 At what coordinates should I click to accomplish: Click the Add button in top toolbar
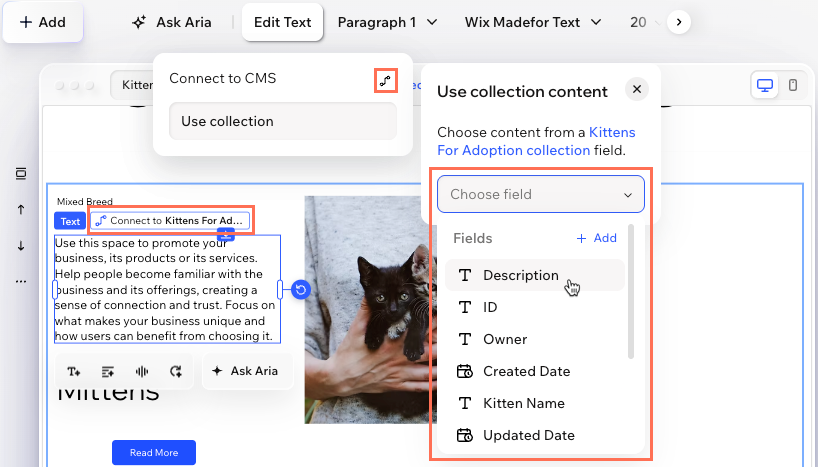pyautogui.click(x=43, y=22)
